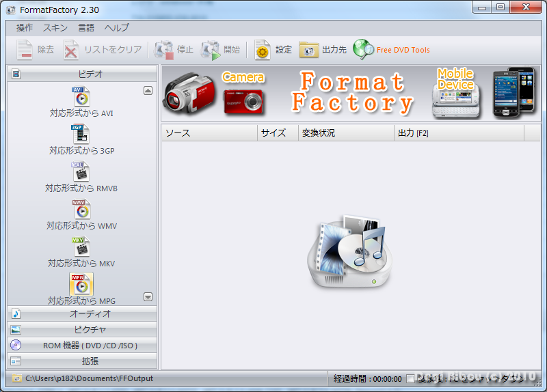This screenshot has width=547, height=392.
Task: Click the 拡張 panel icon
Action: (x=16, y=361)
